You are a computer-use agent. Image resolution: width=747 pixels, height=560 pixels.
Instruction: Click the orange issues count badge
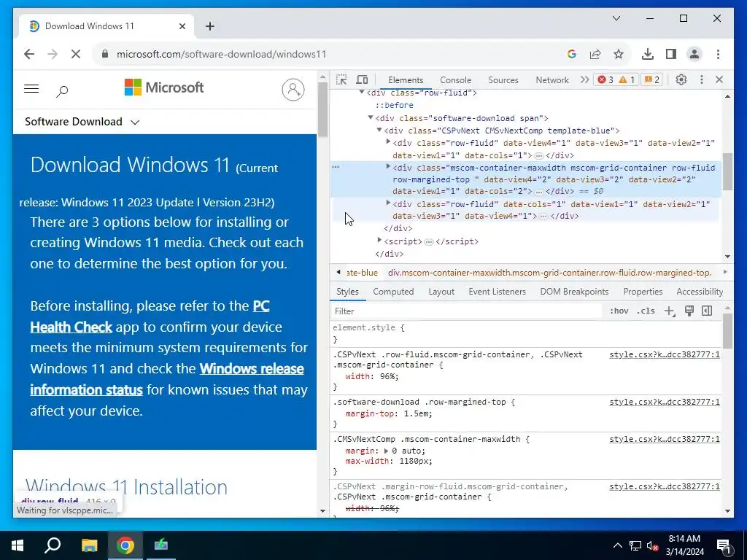tap(651, 79)
